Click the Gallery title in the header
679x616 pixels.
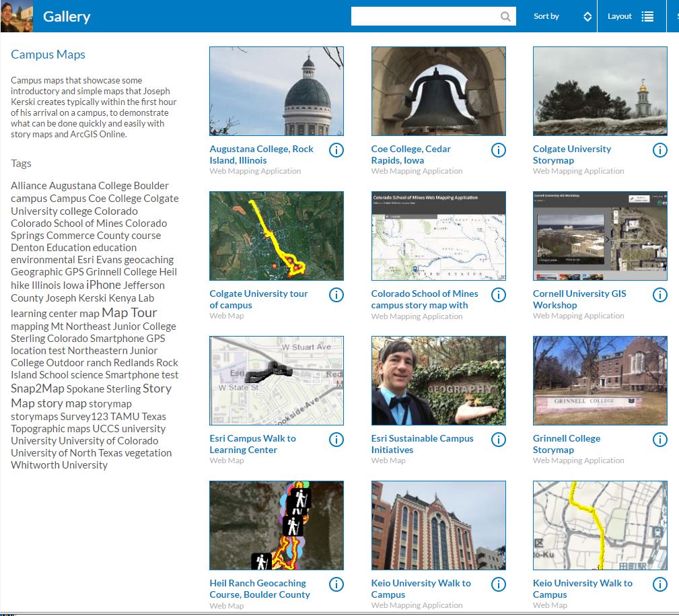[67, 16]
